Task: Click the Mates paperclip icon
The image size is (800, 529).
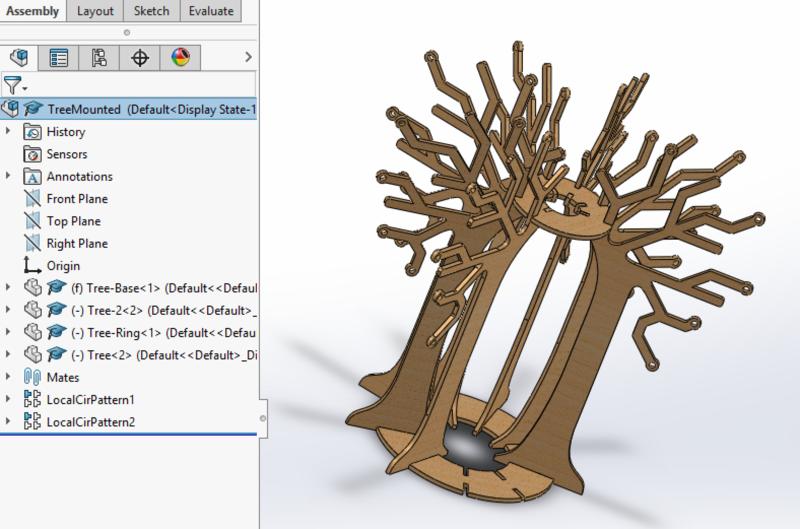Action: tap(32, 377)
